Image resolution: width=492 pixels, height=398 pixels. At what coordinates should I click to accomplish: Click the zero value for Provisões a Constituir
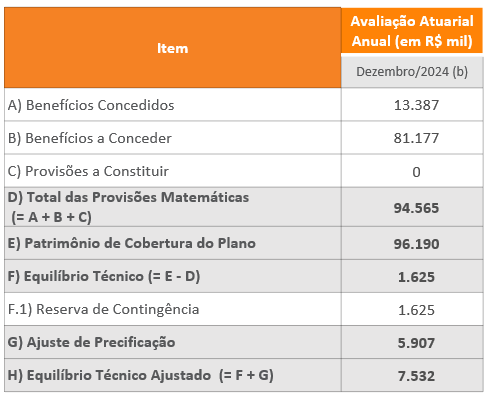(x=416, y=172)
